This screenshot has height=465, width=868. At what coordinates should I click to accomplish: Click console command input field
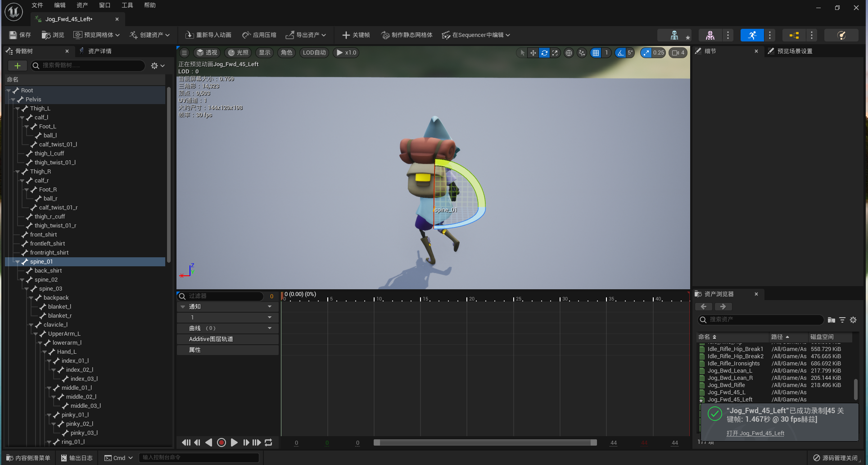coord(199,458)
